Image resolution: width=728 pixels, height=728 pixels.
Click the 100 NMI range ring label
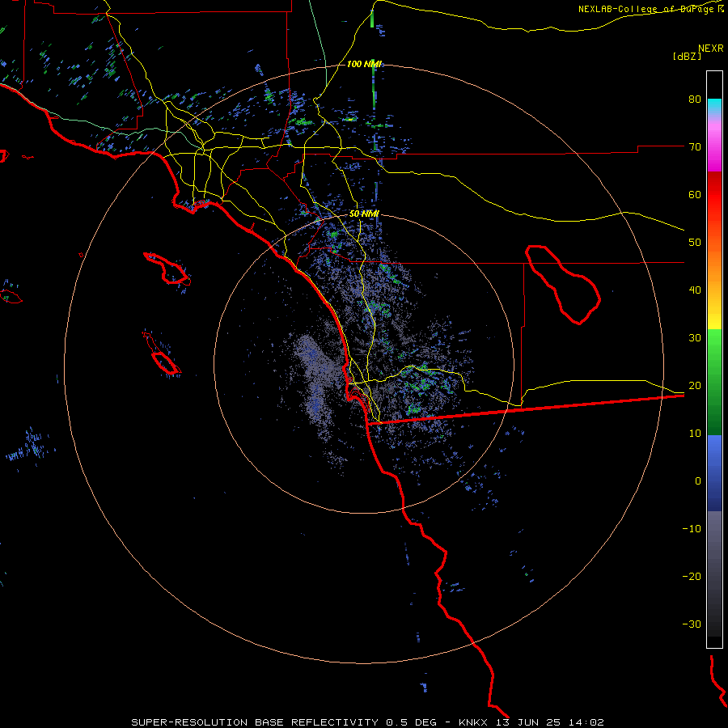tap(365, 64)
